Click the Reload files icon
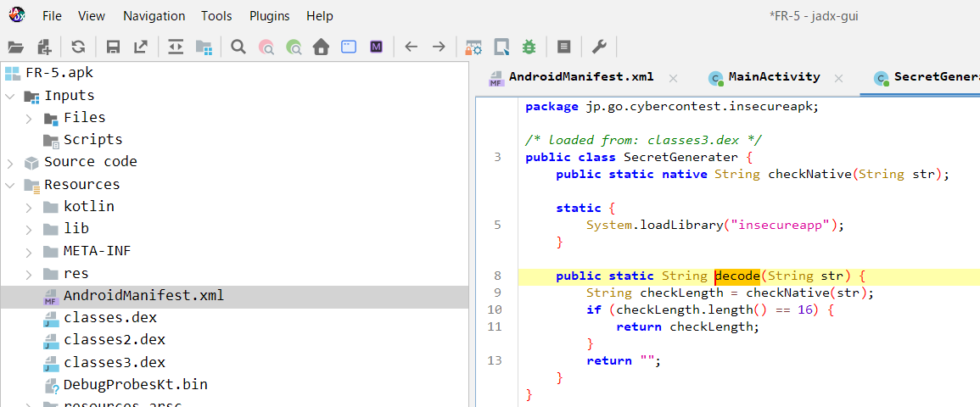Viewport: 980px width, 407px height. point(78,46)
